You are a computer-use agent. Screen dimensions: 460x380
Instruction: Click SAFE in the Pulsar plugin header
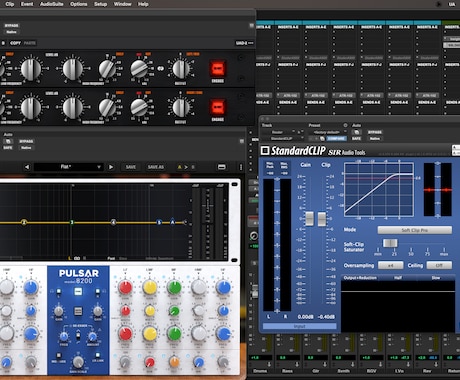tap(8, 147)
